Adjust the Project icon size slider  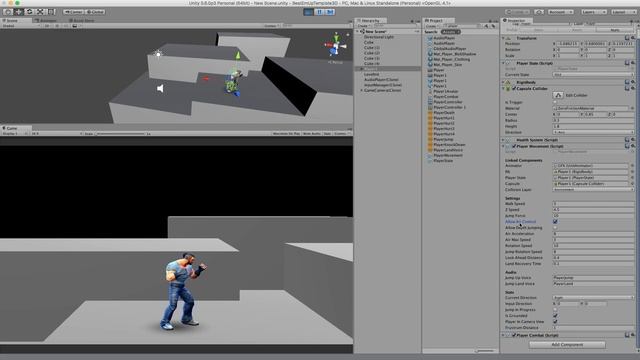(485, 351)
